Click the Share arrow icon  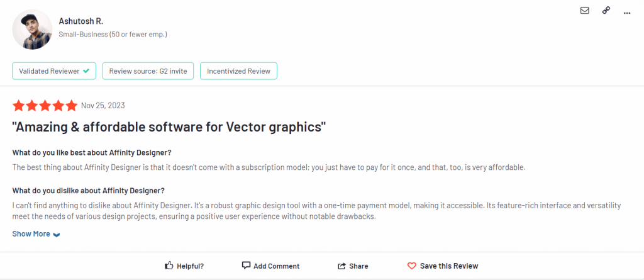[341, 266]
